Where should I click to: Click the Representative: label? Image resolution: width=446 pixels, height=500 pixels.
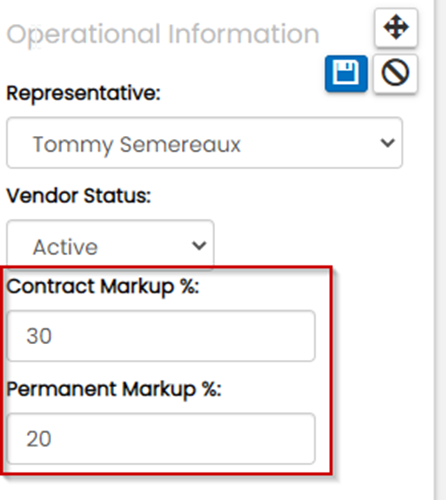pyautogui.click(x=83, y=93)
